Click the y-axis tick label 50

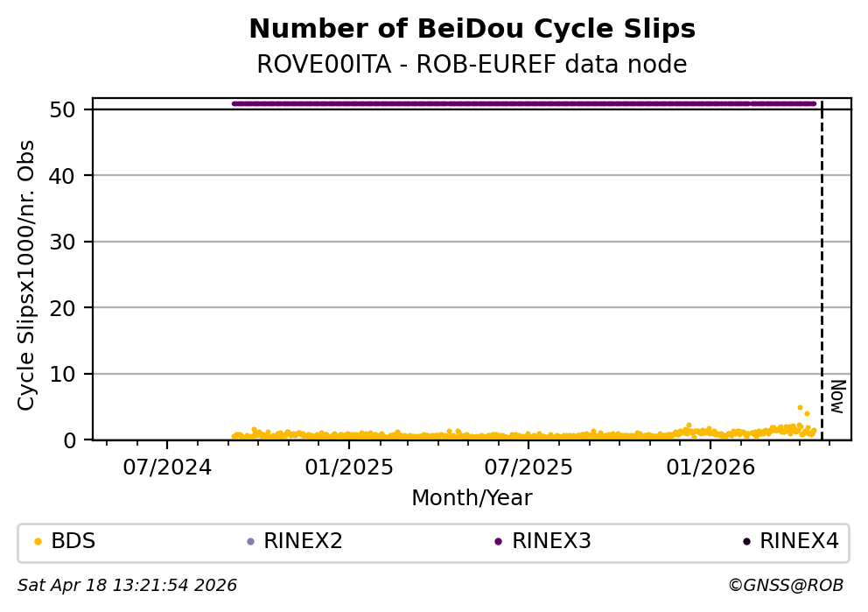(73, 110)
